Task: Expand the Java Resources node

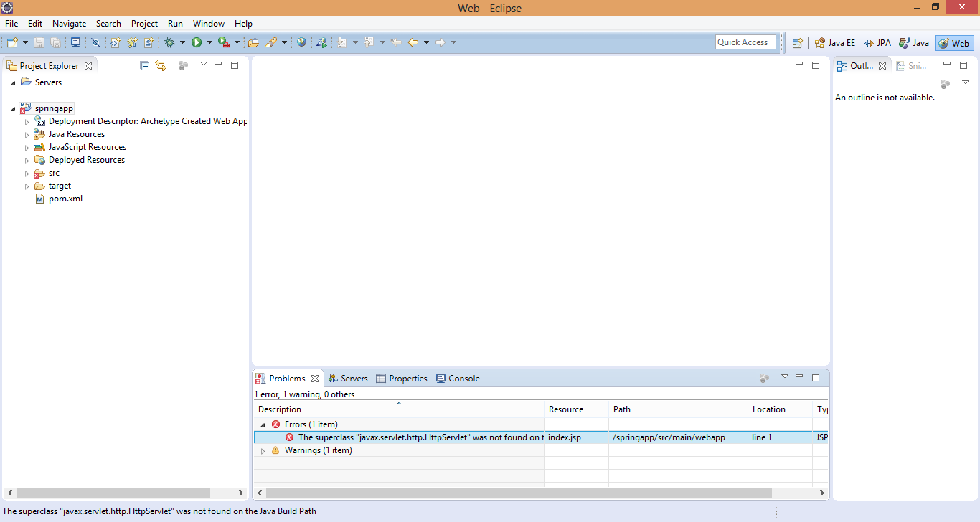Action: pos(27,135)
